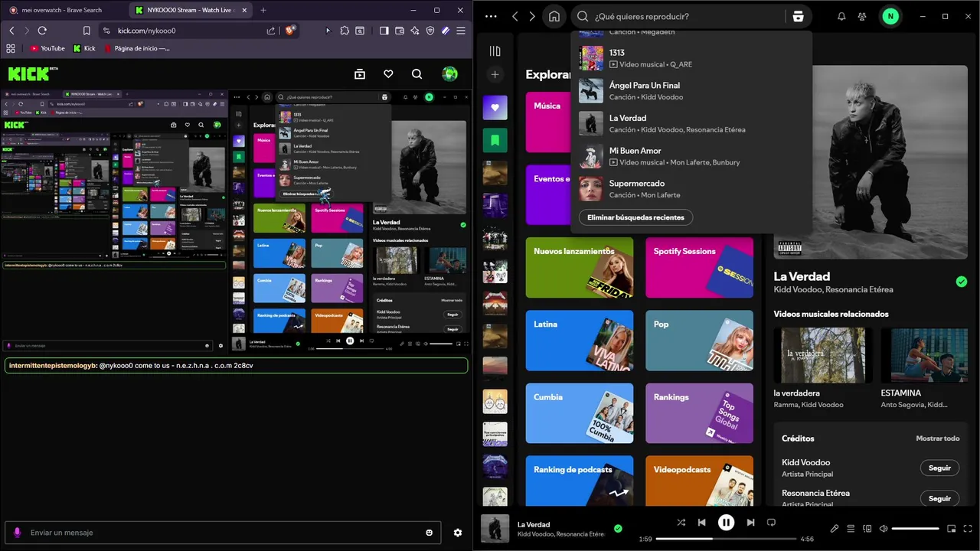Open Spotify Browse icon in search bar
Image resolution: width=980 pixels, height=551 pixels.
[798, 16]
